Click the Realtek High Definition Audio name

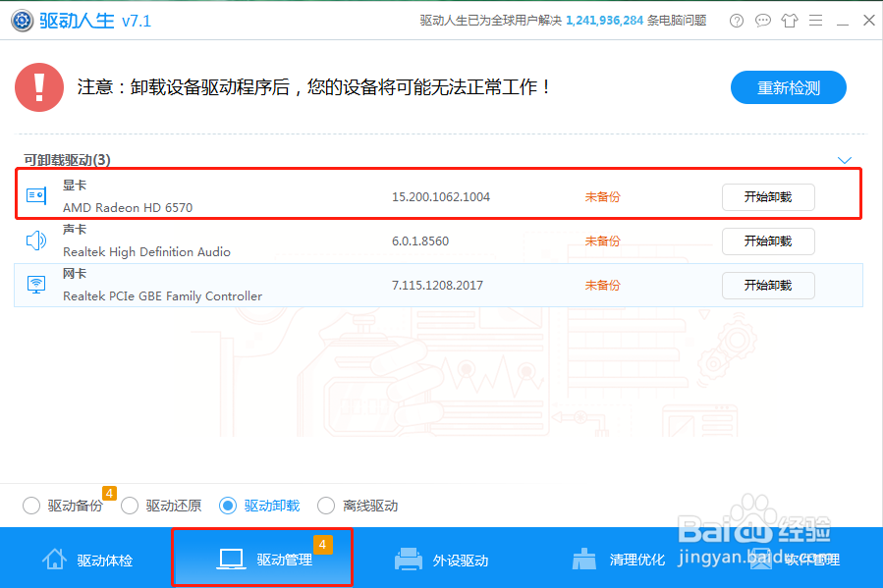pos(147,252)
